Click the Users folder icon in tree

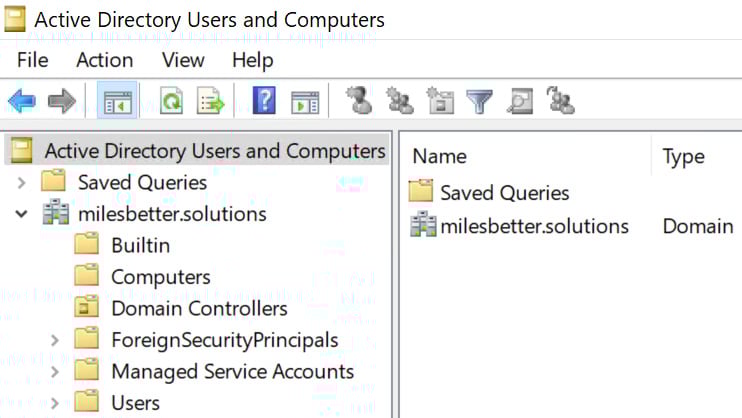click(x=87, y=401)
